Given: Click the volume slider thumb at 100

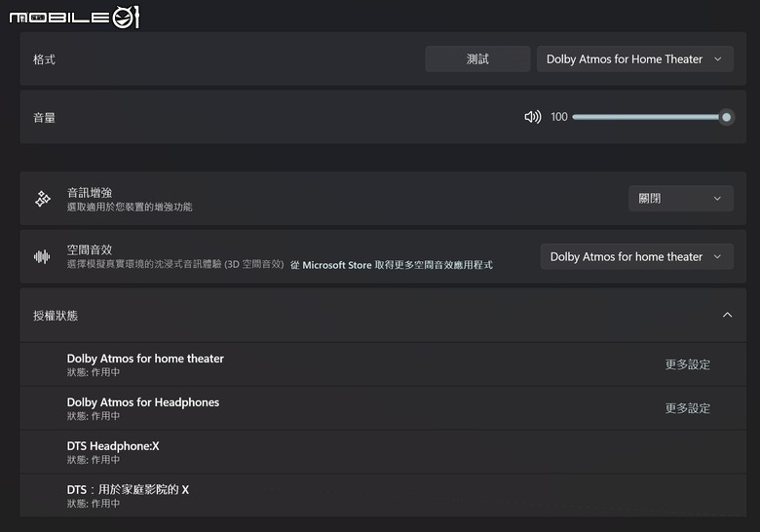Looking at the screenshot, I should [x=726, y=117].
